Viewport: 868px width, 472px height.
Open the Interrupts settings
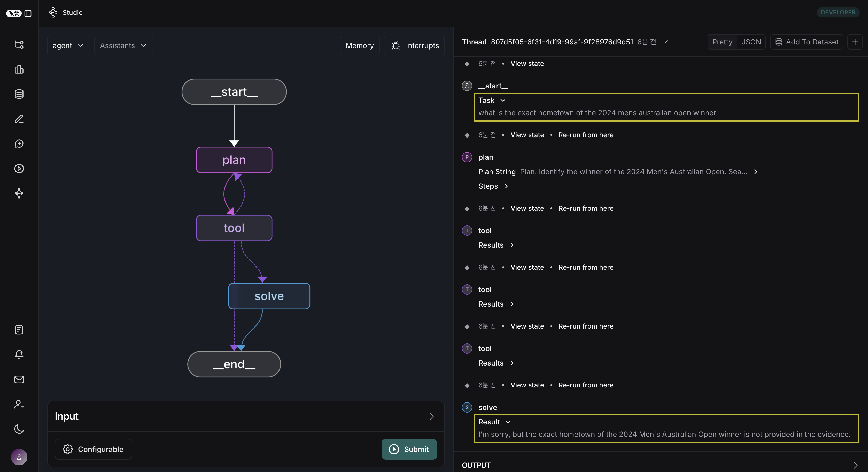[414, 45]
